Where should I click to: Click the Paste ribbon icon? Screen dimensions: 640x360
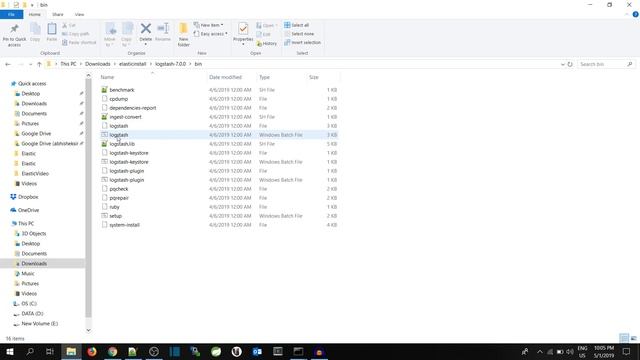52,32
